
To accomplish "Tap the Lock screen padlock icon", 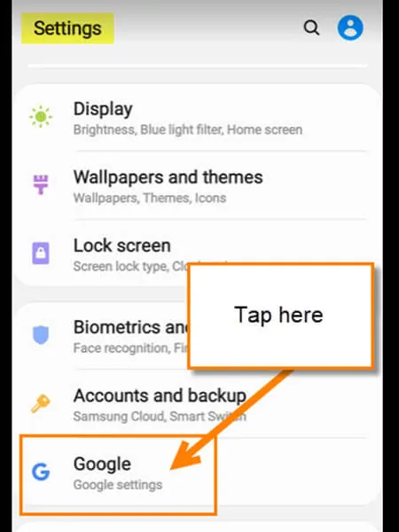I will tap(41, 253).
